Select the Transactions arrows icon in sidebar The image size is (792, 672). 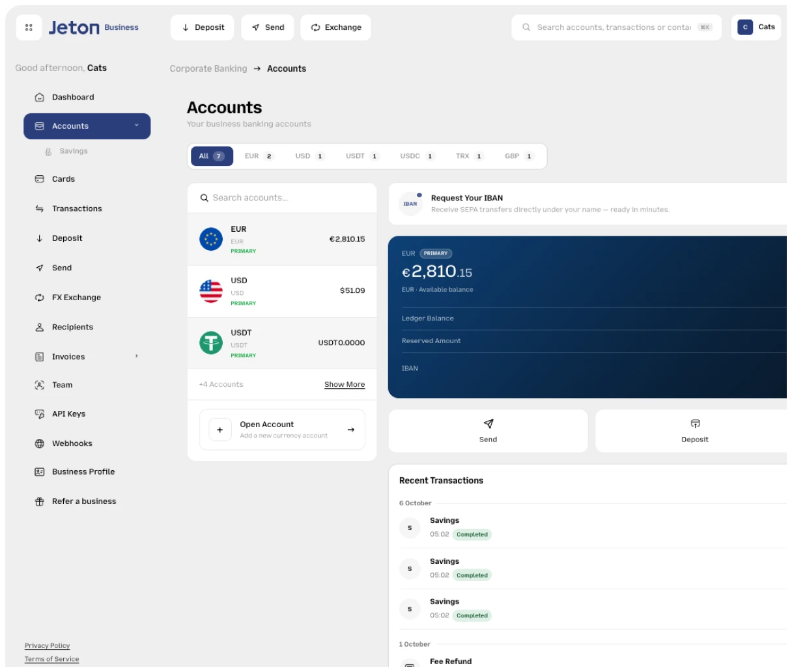click(39, 209)
